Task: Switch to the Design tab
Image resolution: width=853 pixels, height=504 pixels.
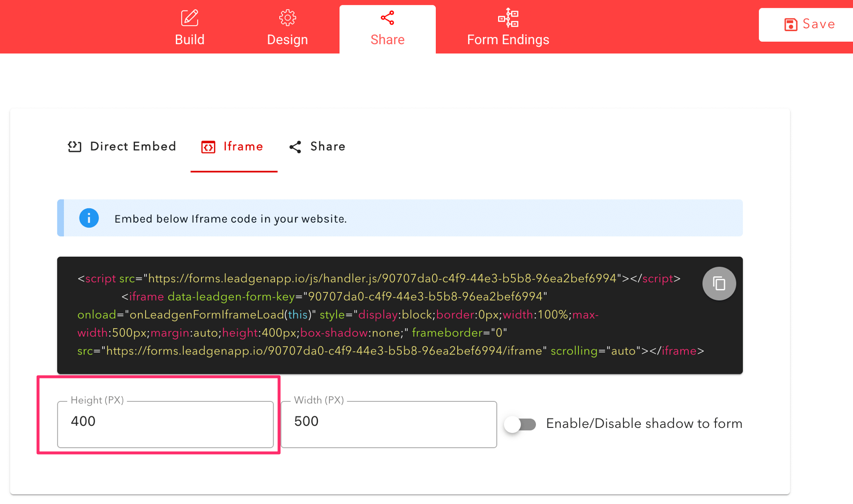Action: (287, 39)
